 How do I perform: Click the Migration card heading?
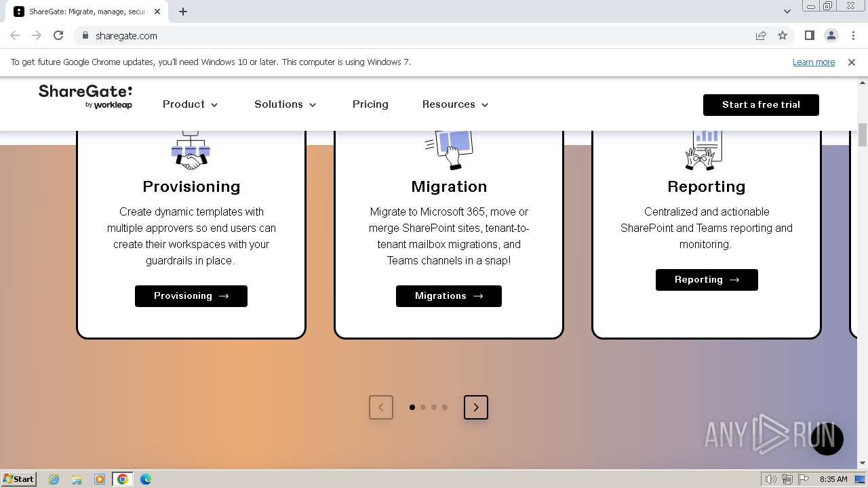449,186
